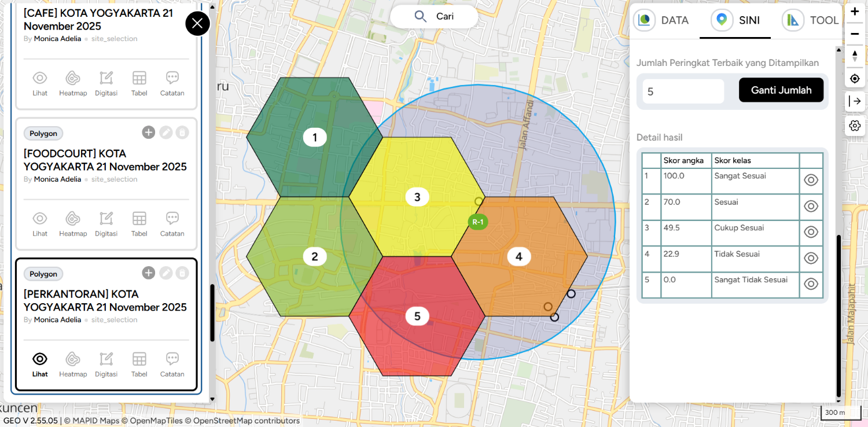Toggle visibility of the 100.0 score row
This screenshot has height=427, width=868.
point(811,180)
